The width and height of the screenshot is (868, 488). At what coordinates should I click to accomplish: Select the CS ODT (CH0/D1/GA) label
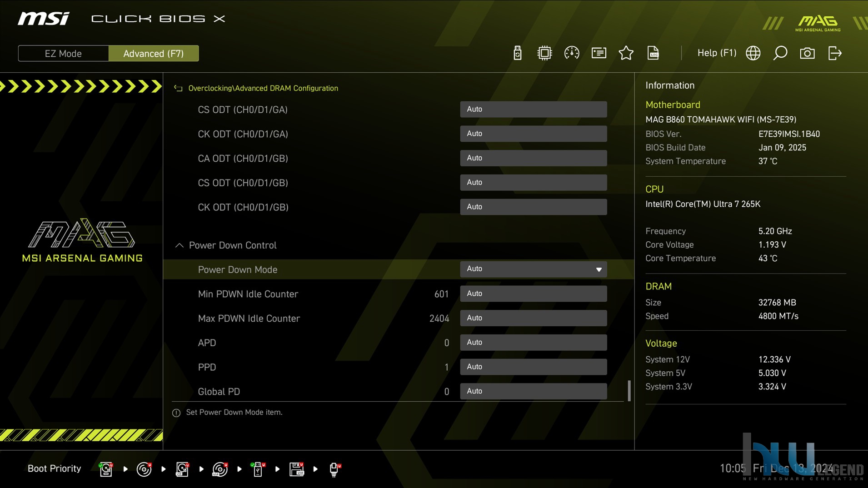click(x=243, y=110)
